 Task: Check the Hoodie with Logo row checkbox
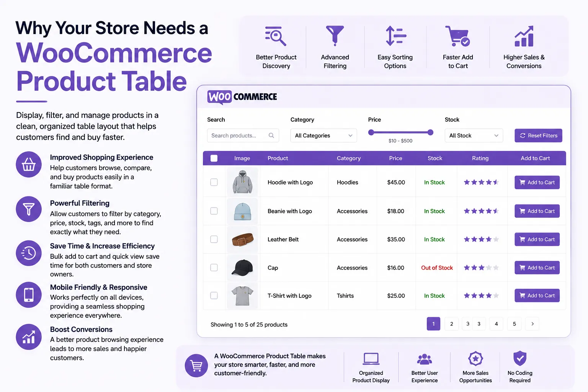pos(214,182)
